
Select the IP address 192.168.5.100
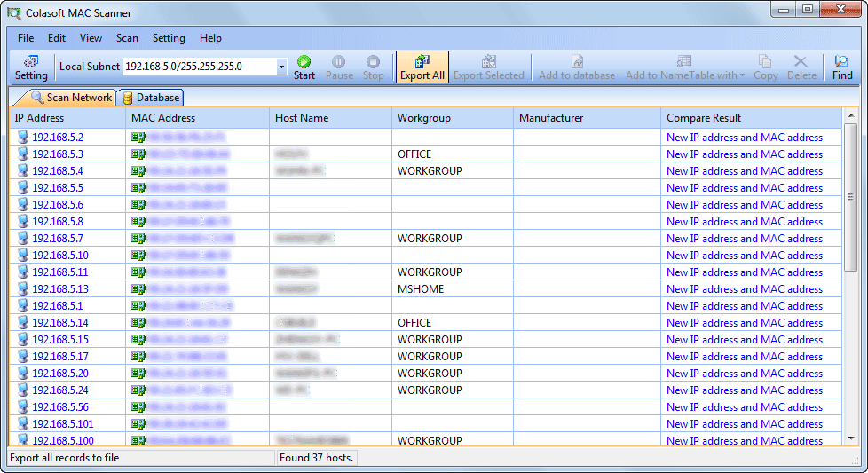[x=63, y=441]
